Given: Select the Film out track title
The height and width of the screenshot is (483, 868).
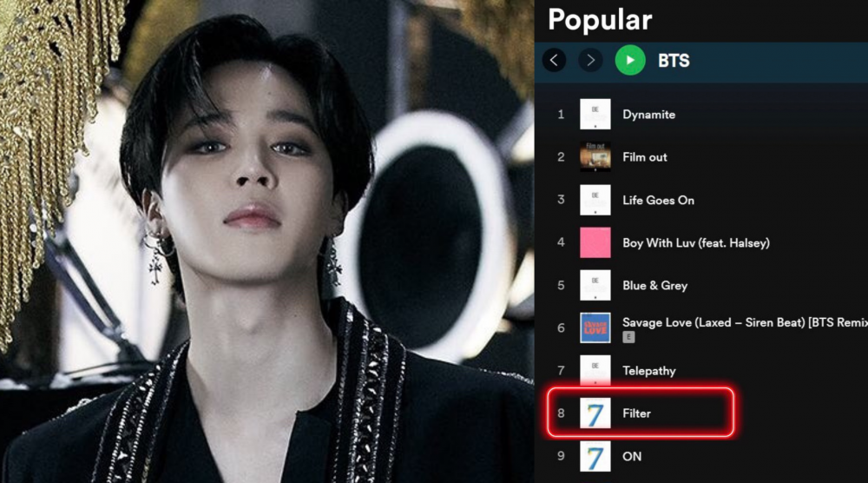Looking at the screenshot, I should [644, 157].
